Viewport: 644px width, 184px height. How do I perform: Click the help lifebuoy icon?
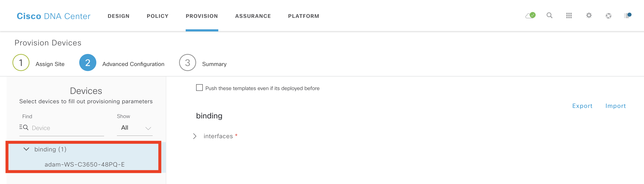(x=608, y=16)
